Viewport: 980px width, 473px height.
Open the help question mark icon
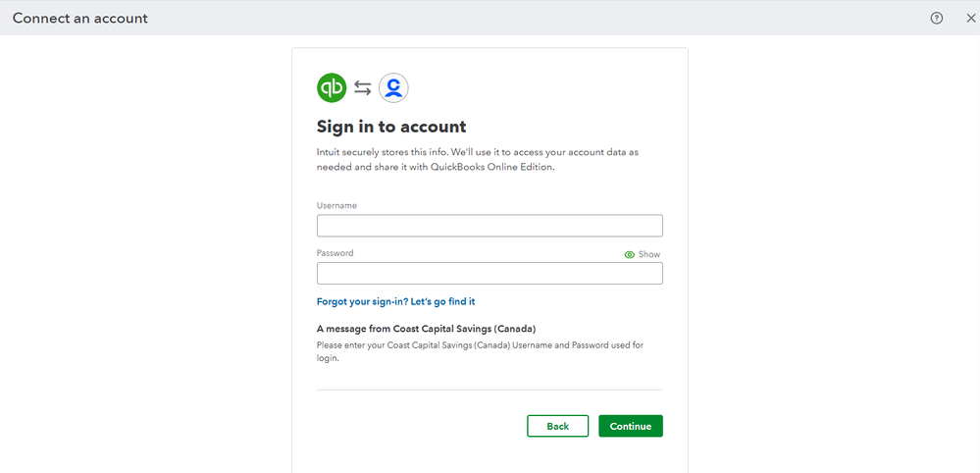click(x=937, y=18)
